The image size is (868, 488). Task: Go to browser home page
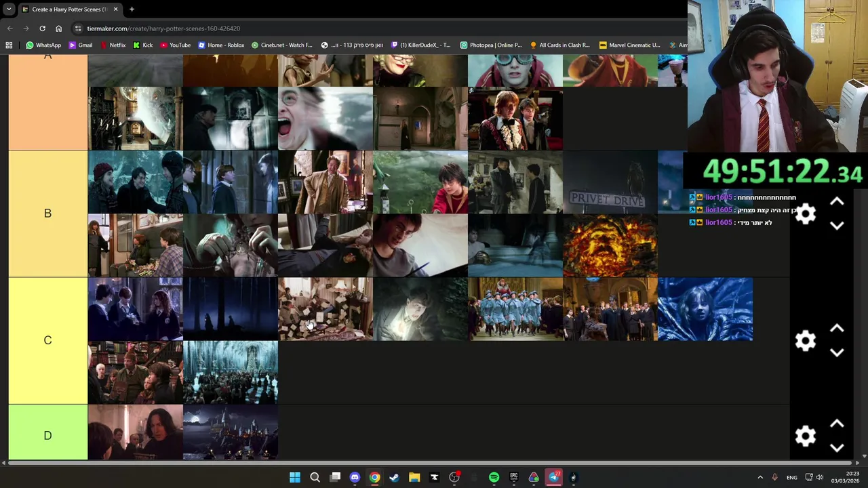pyautogui.click(x=58, y=28)
